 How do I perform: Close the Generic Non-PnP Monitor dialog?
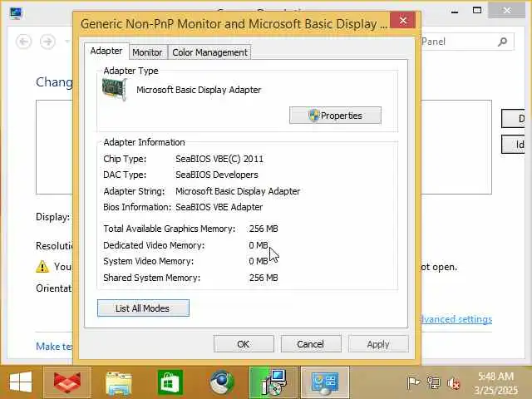coord(402,21)
